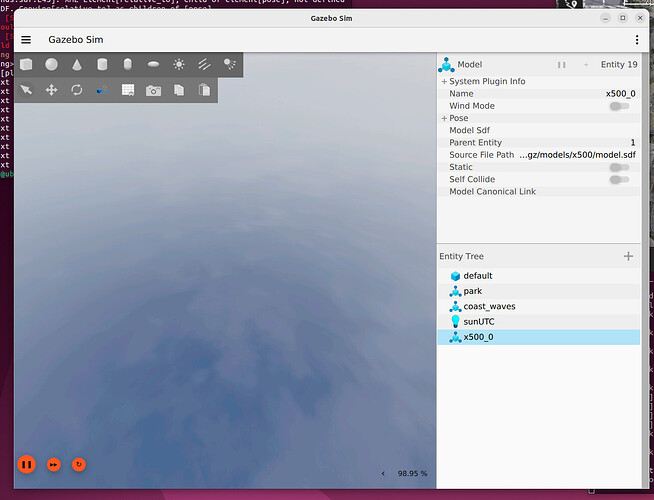Activate the select mode arrow tool
Viewport: 654px width, 500px height.
point(26,90)
